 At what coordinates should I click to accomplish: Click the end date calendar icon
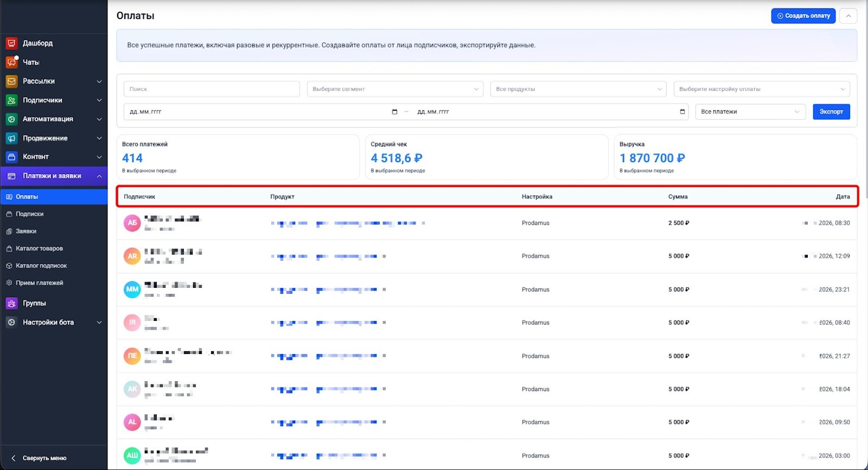click(682, 112)
